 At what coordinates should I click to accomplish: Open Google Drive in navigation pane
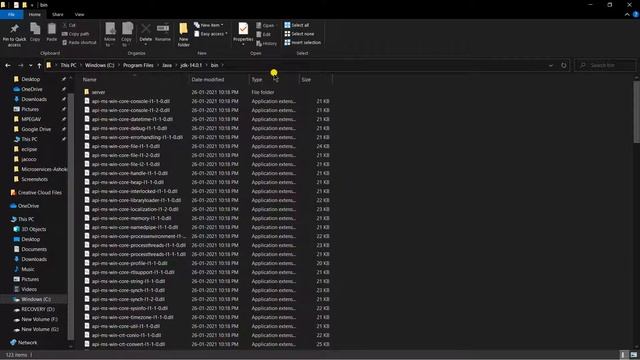pyautogui.click(x=36, y=129)
